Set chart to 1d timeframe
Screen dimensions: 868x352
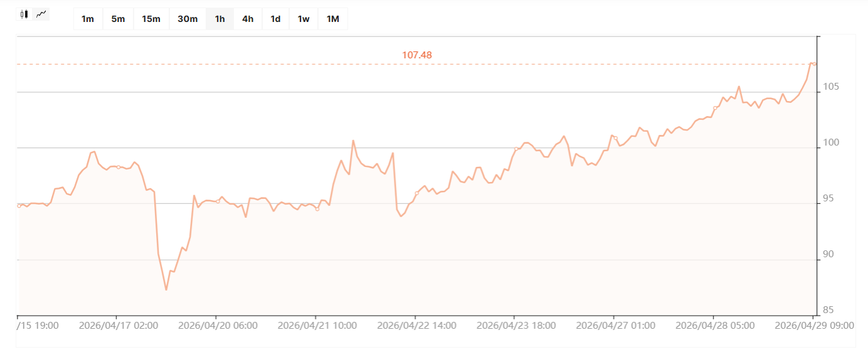coord(275,19)
